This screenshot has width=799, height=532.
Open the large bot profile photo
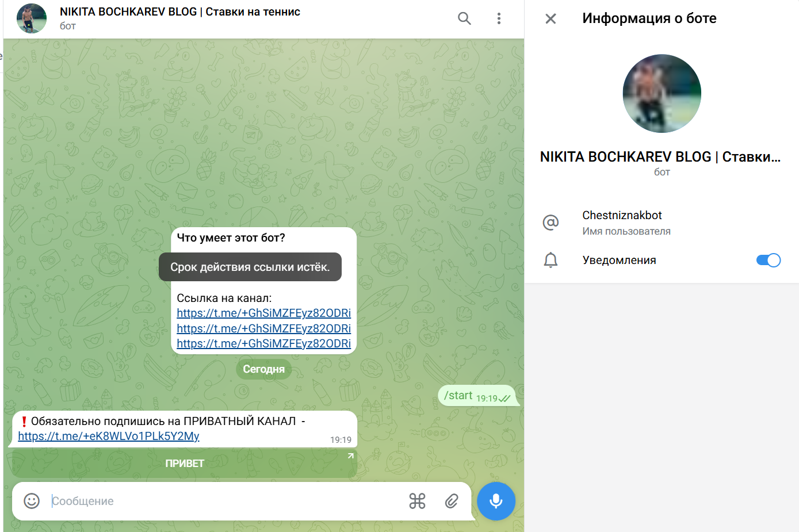coord(662,93)
